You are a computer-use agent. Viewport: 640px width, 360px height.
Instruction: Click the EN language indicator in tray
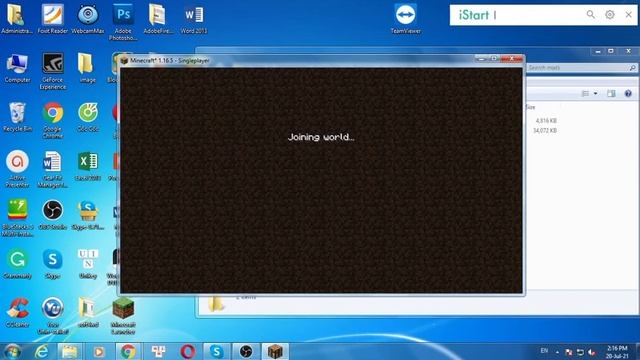544,351
